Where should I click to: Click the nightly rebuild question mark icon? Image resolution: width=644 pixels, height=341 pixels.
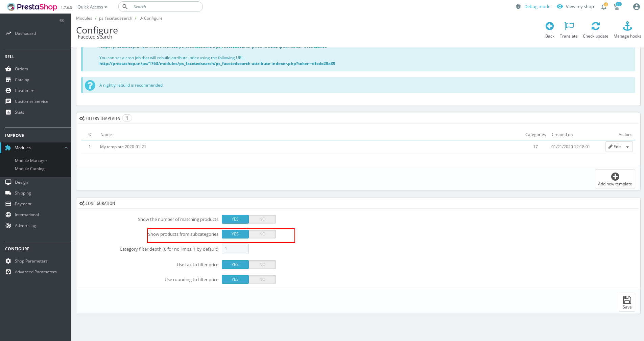click(x=90, y=85)
